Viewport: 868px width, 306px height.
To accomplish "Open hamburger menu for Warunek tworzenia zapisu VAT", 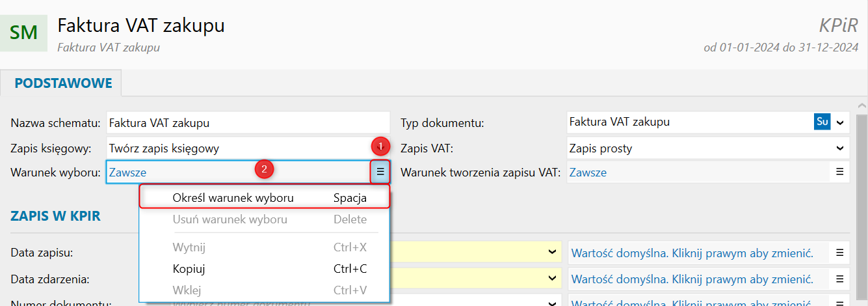I will pyautogui.click(x=839, y=173).
